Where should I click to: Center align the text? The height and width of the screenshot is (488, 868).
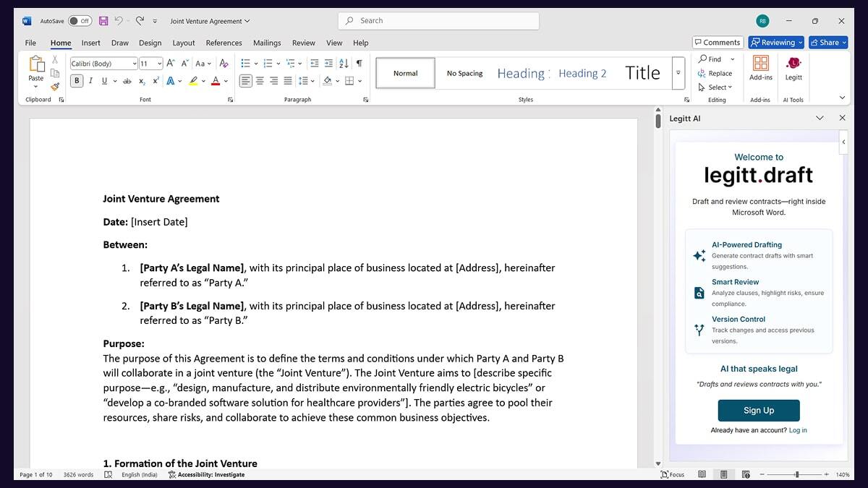click(260, 81)
